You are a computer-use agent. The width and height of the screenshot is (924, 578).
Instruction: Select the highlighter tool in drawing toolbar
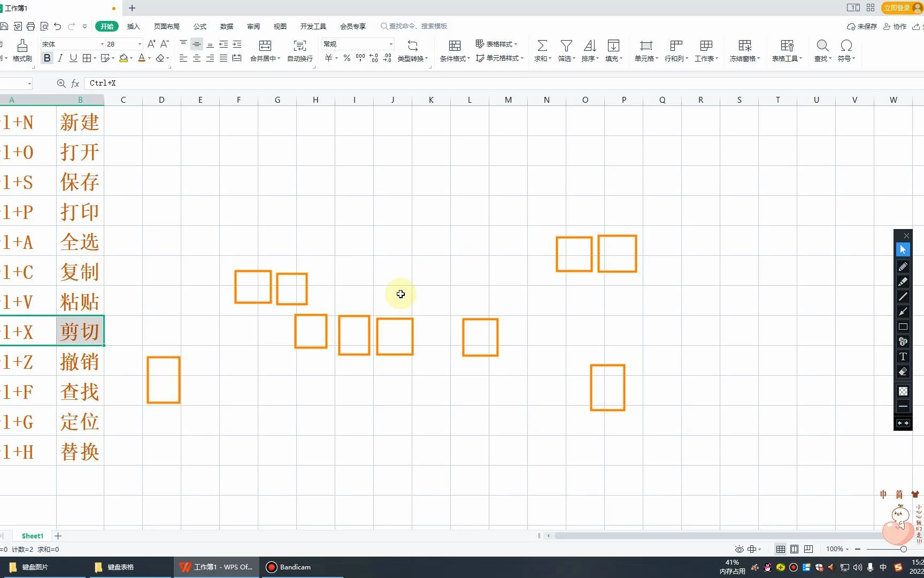(903, 282)
